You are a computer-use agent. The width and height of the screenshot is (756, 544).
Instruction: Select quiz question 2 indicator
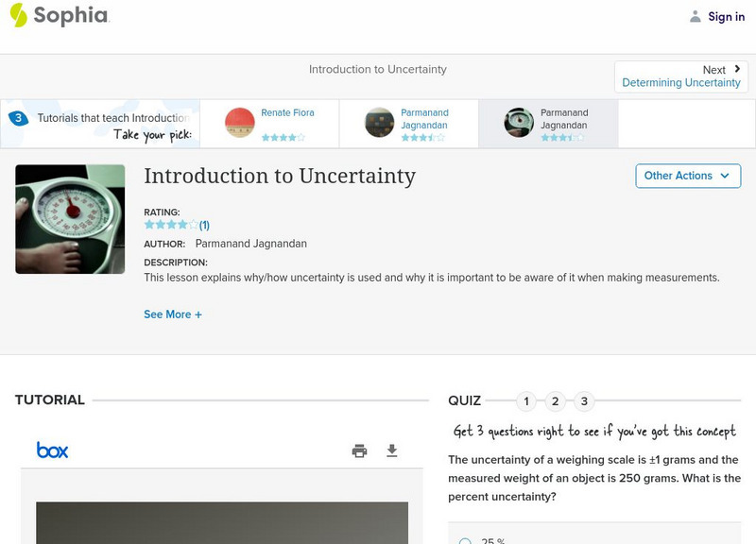555,401
